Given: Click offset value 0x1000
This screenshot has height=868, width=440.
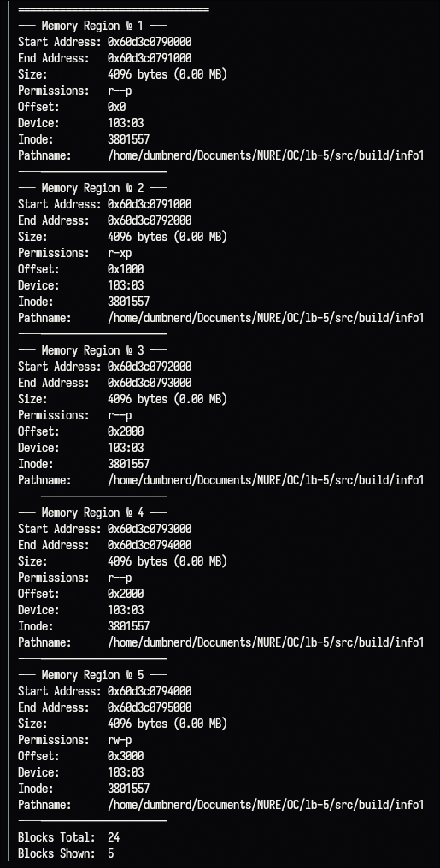Looking at the screenshot, I should [126, 269].
